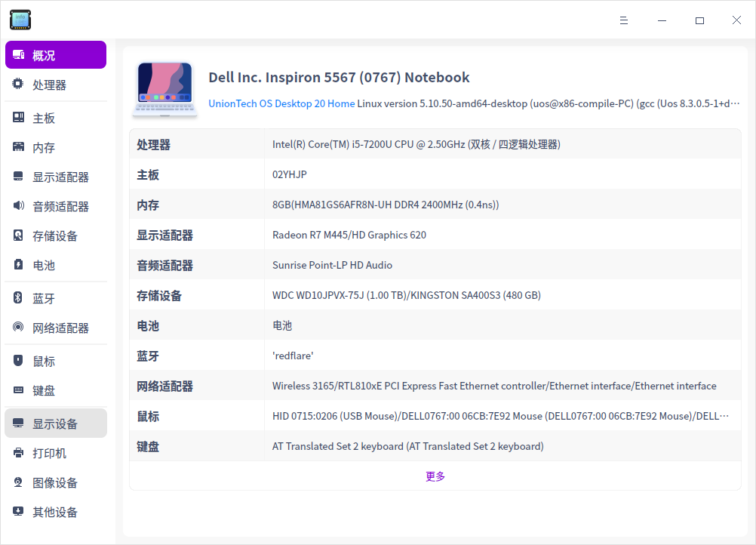
Task: Close the Device Manager window
Action: (x=736, y=20)
